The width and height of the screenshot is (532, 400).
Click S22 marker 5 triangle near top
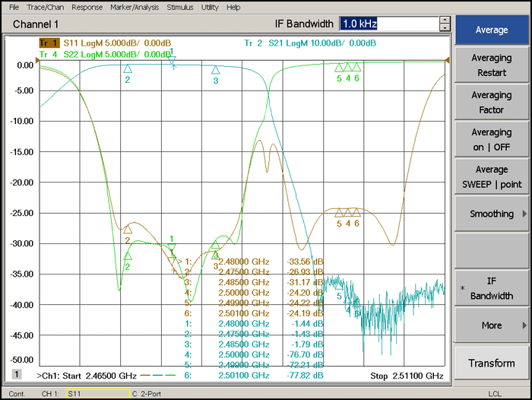[x=339, y=68]
